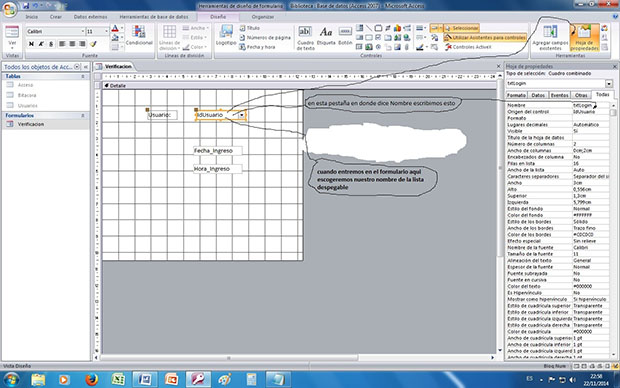
Task: Click the Título button
Action: point(250,28)
